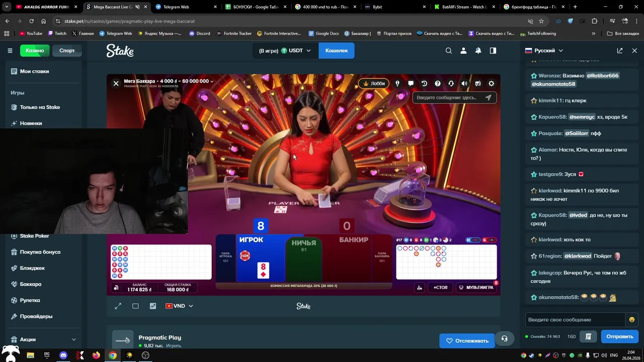Open live stats chart icon
Viewport: 644px width, 362px height.
153,306
